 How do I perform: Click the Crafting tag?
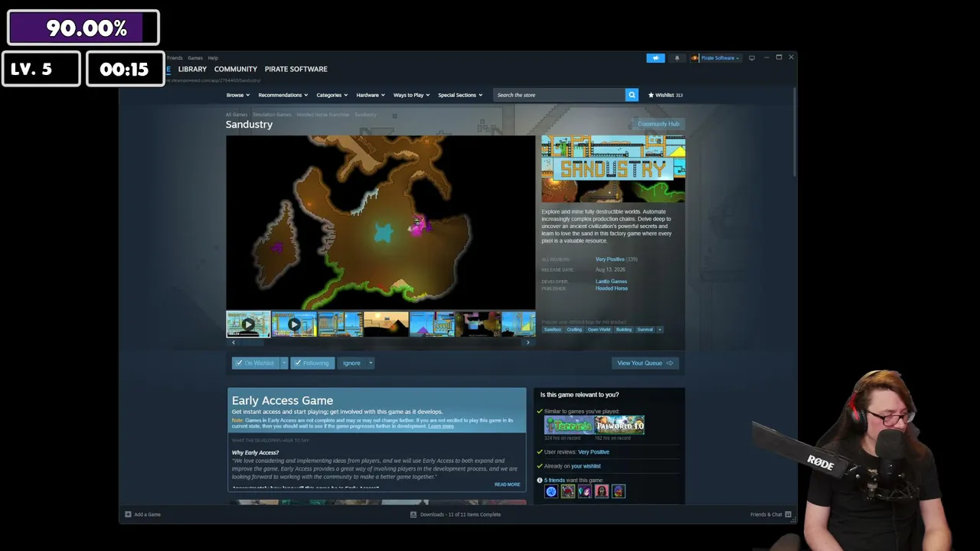click(x=574, y=330)
